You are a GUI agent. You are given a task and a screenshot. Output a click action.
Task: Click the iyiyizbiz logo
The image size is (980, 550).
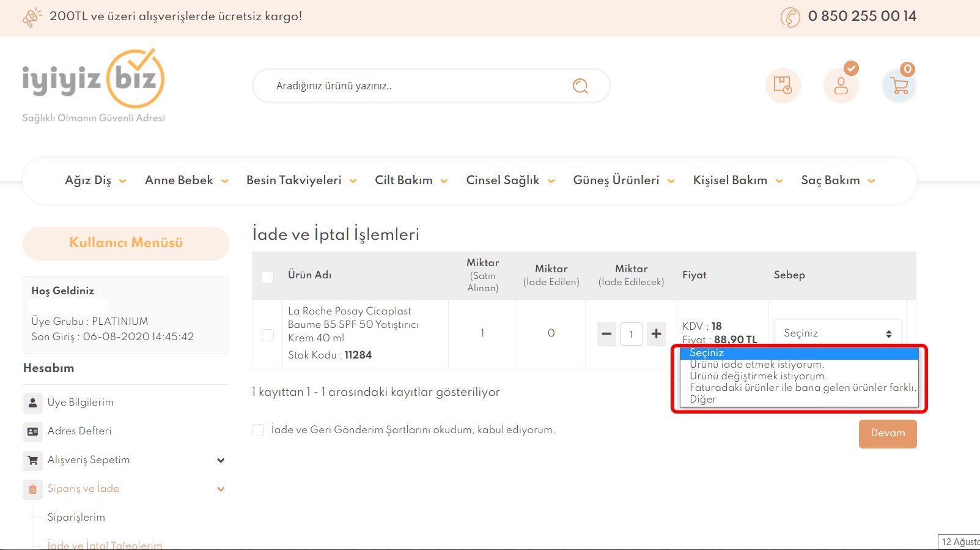click(x=94, y=80)
